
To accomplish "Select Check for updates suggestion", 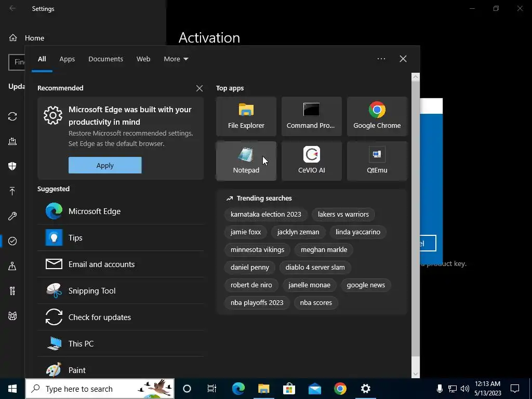I will 121,317.
